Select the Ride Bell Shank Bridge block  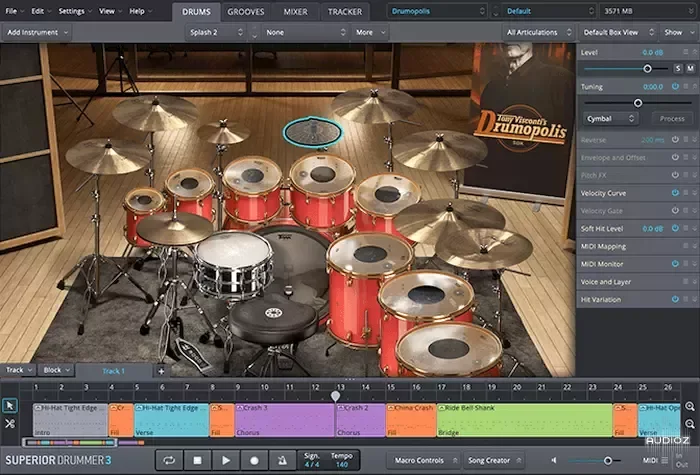pyautogui.click(x=525, y=420)
